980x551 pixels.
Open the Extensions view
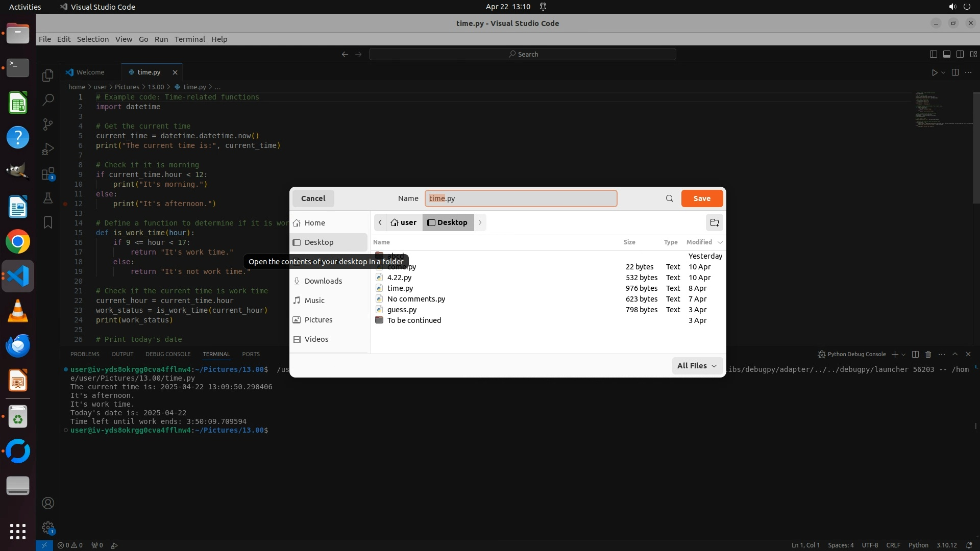(48, 174)
